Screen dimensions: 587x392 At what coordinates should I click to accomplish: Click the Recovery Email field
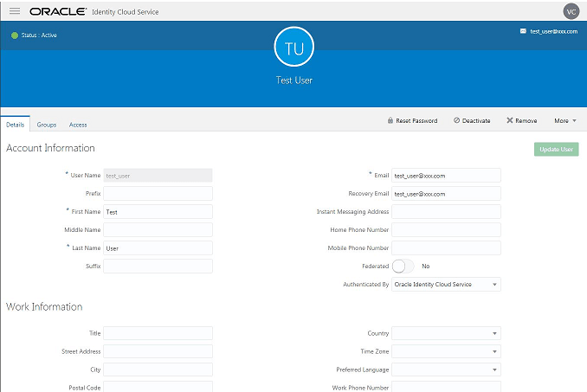tap(446, 193)
